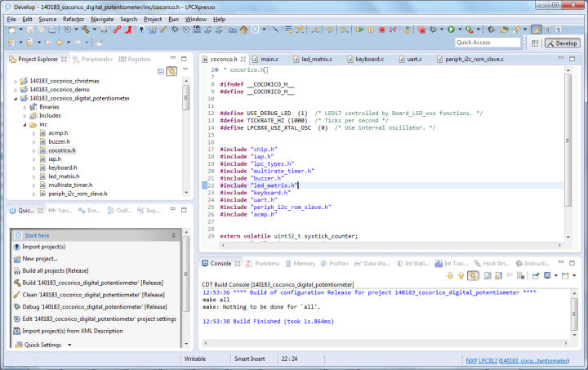Expand the Binaries node
Screen dimensions: 588x370
click(x=24, y=107)
